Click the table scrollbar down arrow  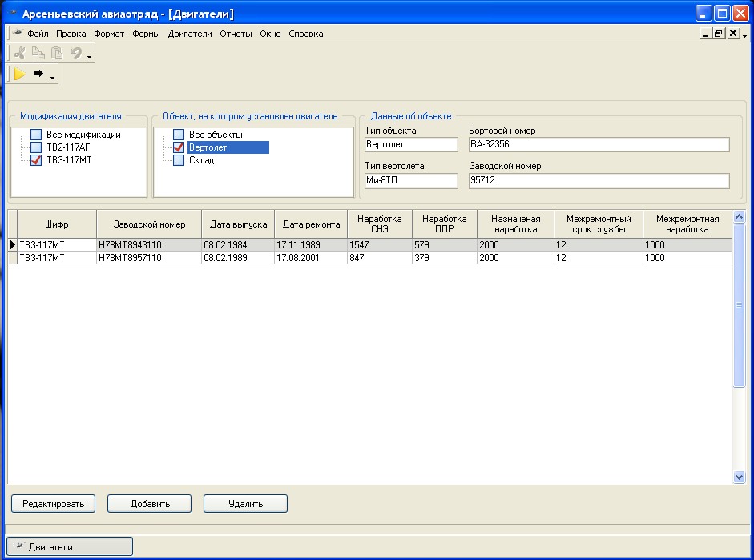(x=739, y=477)
